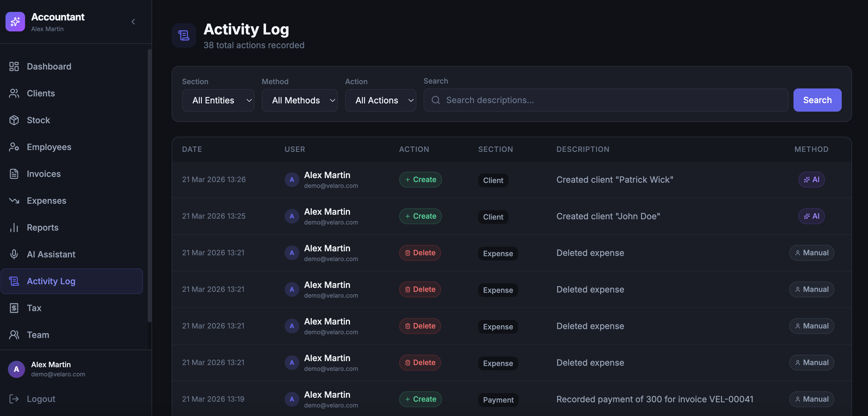Click the AI Assistant microphone icon
868x416 pixels.
[x=14, y=254]
